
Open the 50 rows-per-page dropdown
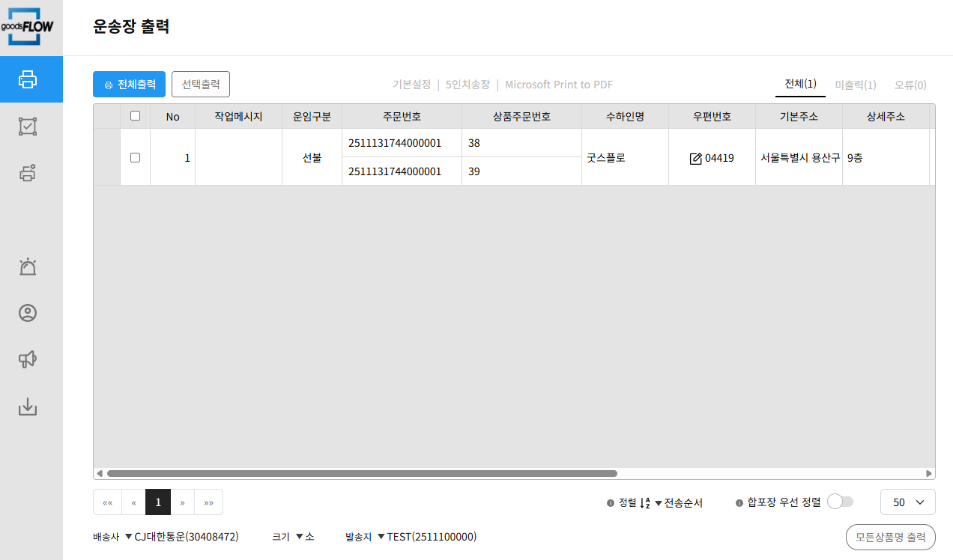coord(907,502)
